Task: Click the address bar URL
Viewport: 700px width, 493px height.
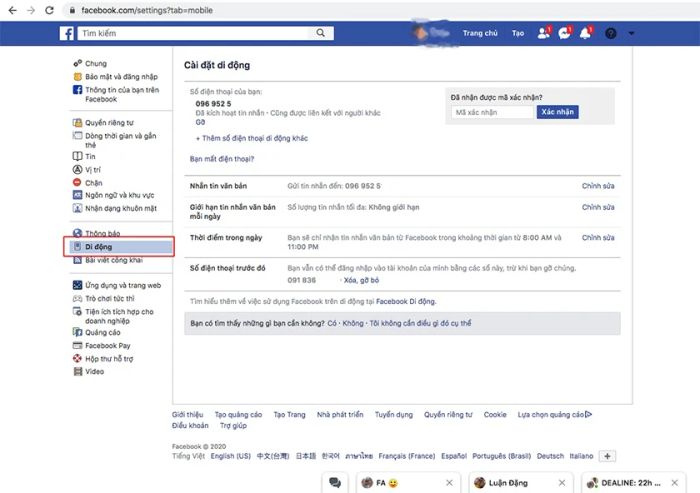Action: 147,10
